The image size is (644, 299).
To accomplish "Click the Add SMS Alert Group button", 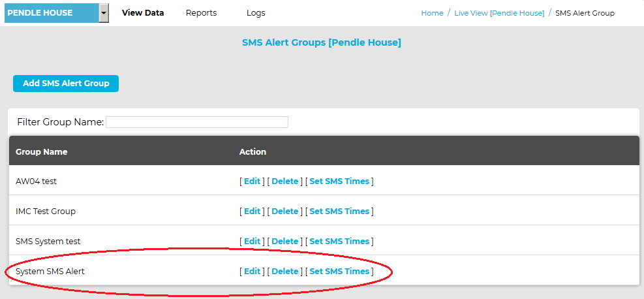I will 66,84.
